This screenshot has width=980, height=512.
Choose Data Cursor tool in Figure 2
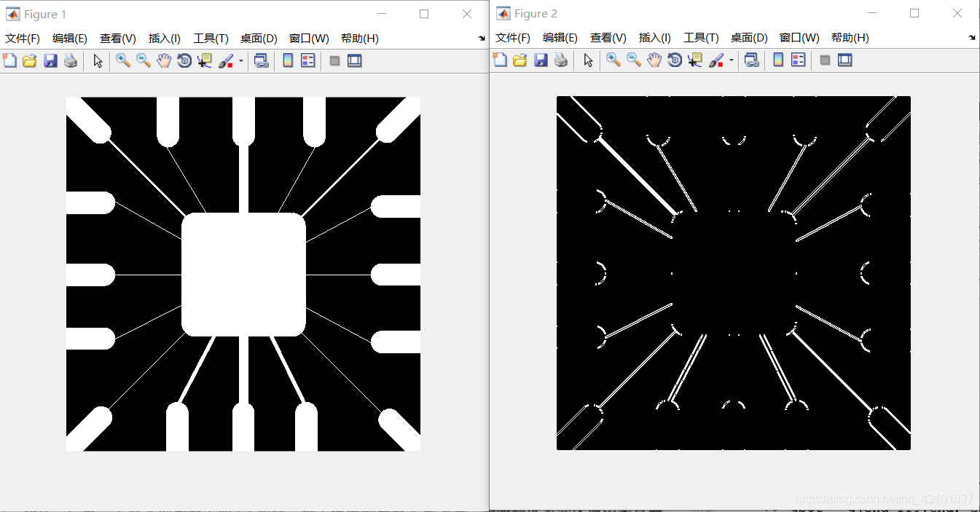point(695,60)
